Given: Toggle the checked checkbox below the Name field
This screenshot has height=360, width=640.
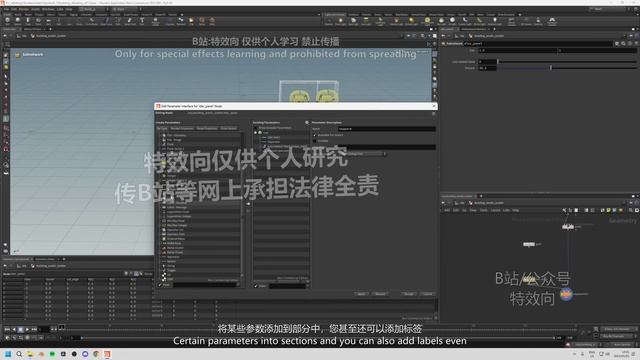Looking at the screenshot, I should point(315,135).
